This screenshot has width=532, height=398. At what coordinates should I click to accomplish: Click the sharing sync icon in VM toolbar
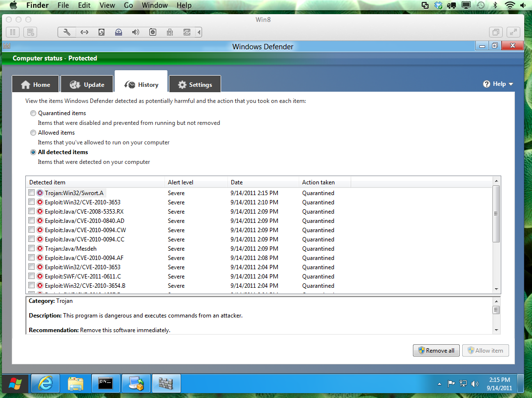(x=187, y=32)
